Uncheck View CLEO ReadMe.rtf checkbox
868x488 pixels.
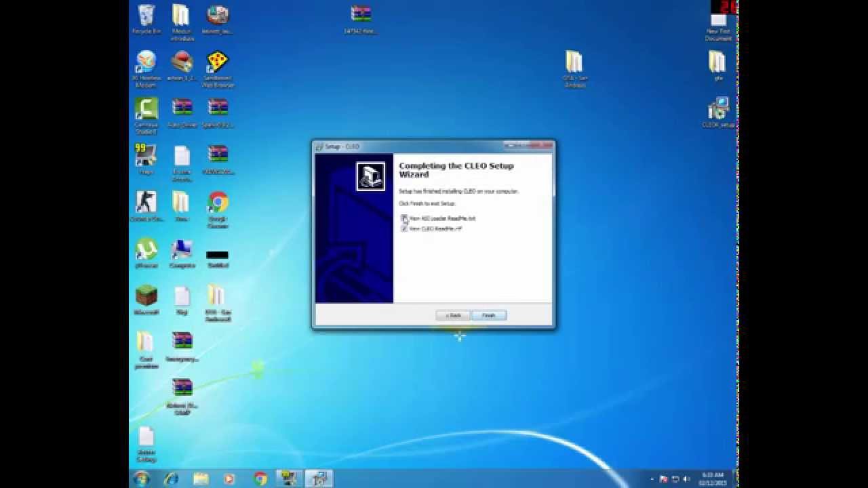tap(404, 228)
